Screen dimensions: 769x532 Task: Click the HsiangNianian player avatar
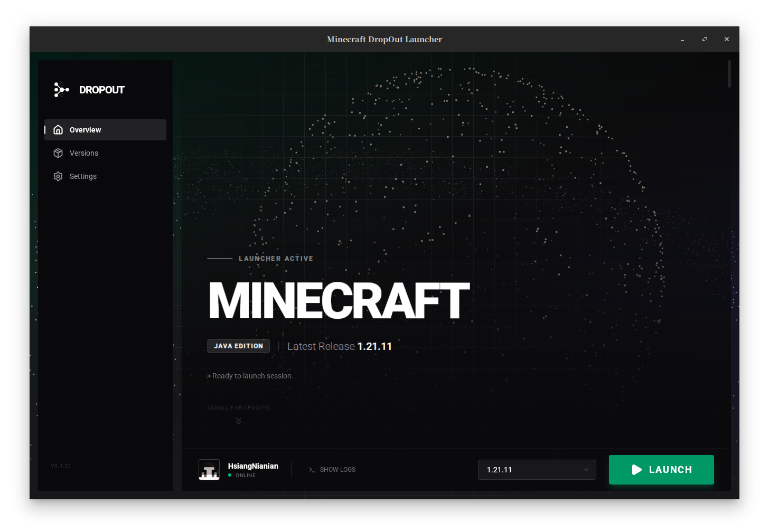(209, 470)
